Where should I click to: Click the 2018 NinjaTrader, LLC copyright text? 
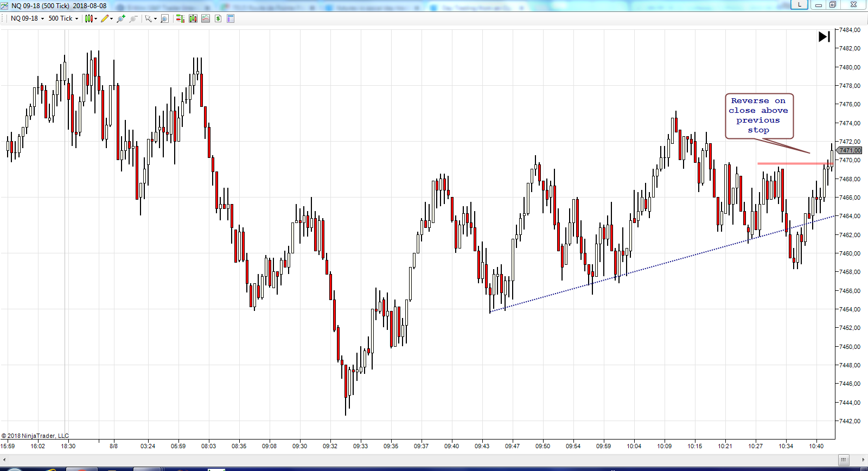click(x=35, y=436)
